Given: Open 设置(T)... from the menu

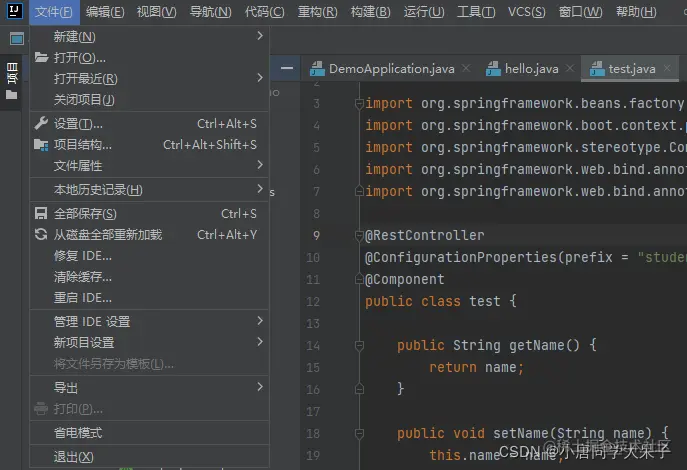Looking at the screenshot, I should click(x=149, y=124).
